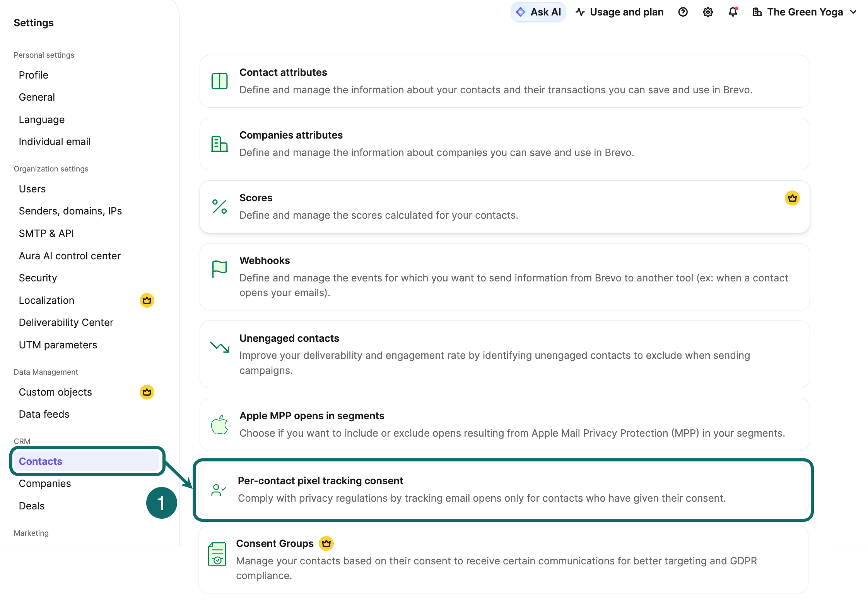868x600 pixels.
Task: Open Language settings
Action: (42, 120)
